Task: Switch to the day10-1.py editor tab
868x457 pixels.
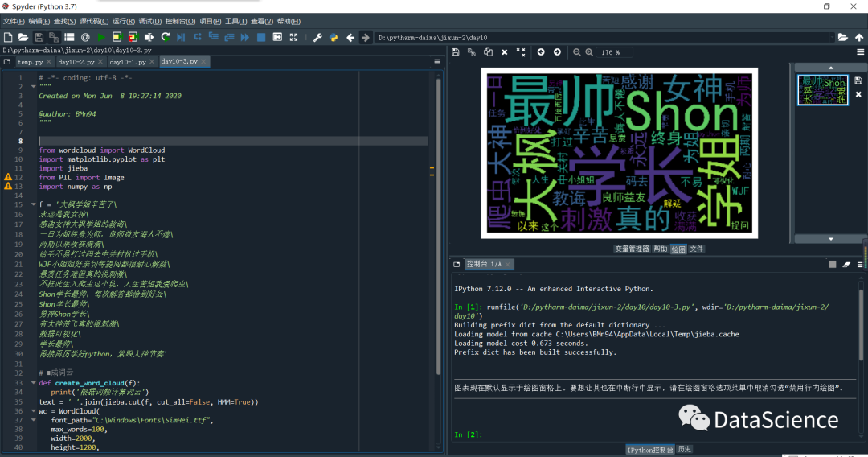Action: (128, 61)
